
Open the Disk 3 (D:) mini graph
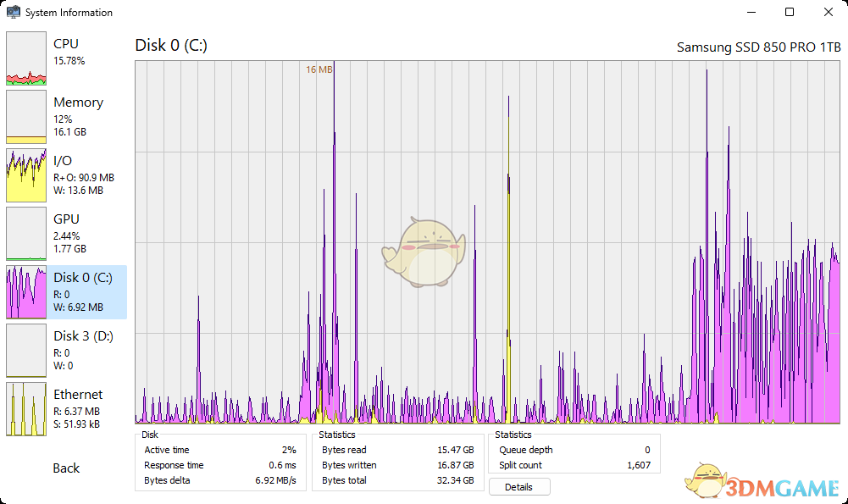click(26, 351)
